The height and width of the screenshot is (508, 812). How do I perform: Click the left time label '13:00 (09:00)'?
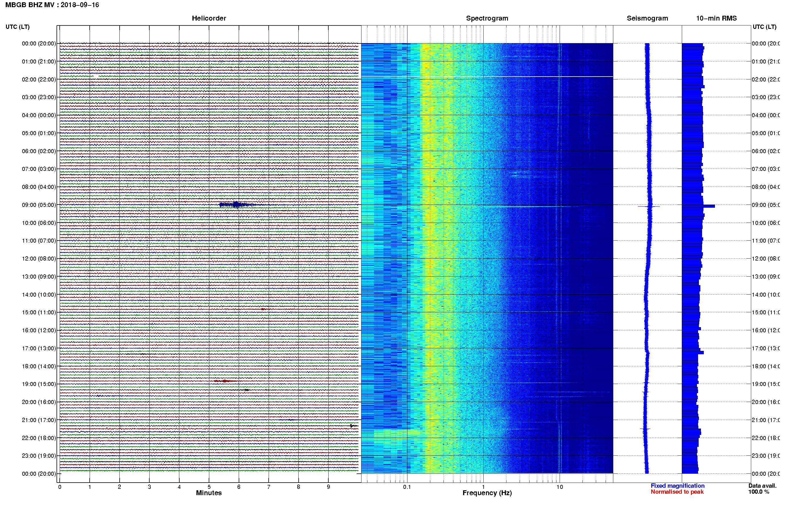[x=39, y=277]
